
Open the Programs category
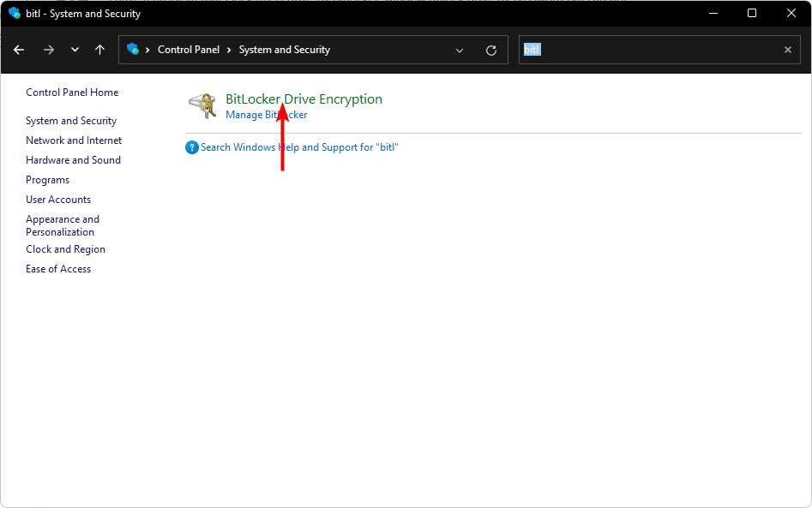click(48, 180)
